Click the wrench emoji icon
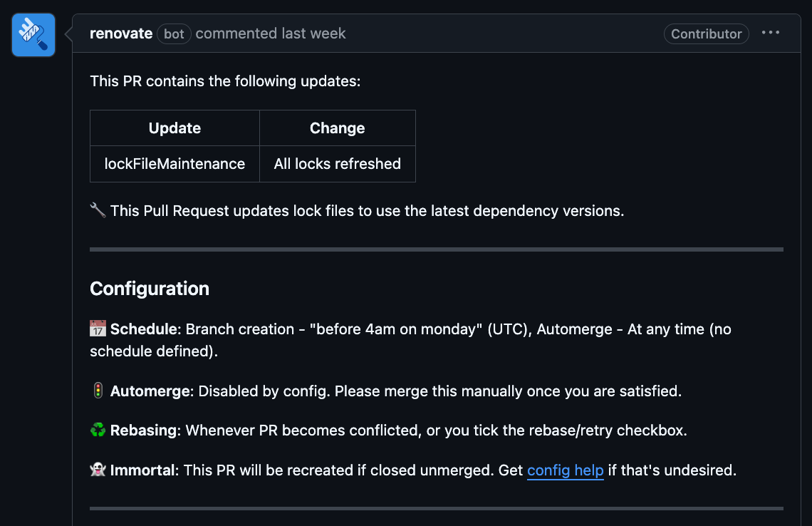 click(98, 211)
